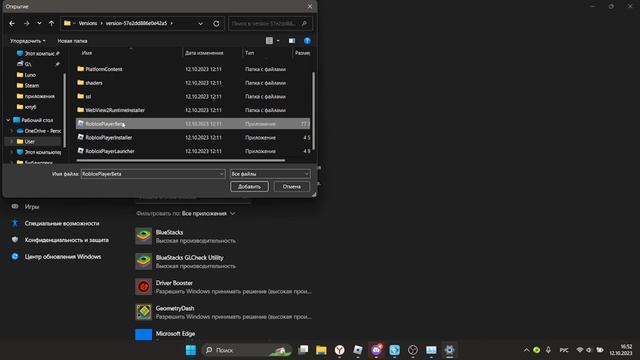Screen dimensions: 640x360
Task: Click the search field in the dialog
Action: 270,24
